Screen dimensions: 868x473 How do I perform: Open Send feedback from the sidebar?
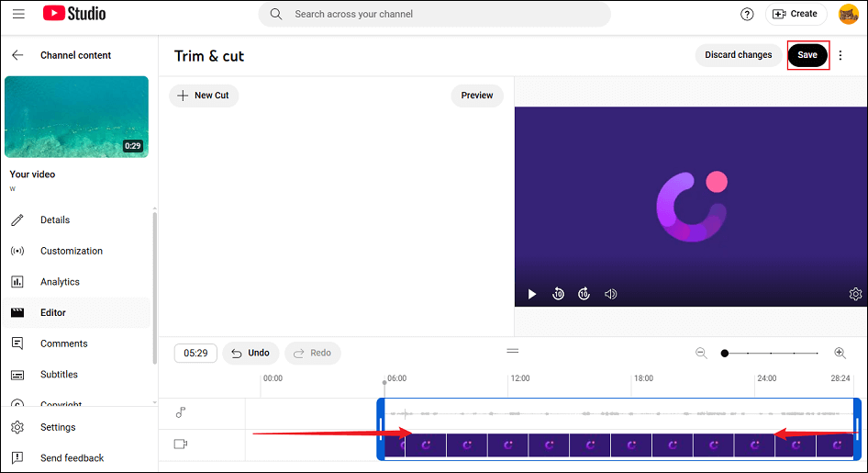coord(77,457)
